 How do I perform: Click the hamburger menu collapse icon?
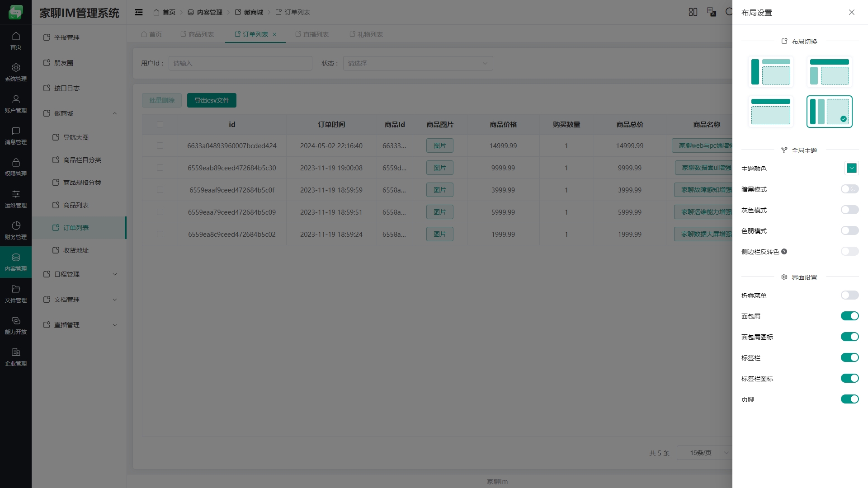[x=139, y=12]
